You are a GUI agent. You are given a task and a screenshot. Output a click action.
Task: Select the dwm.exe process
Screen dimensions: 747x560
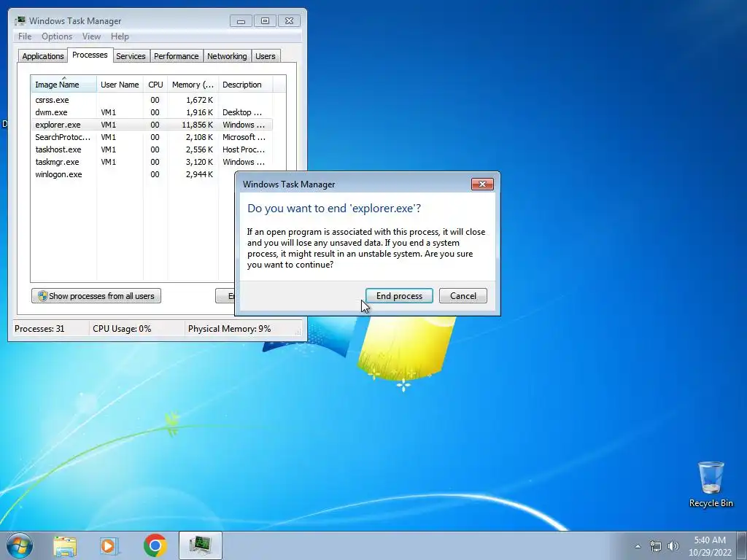(152, 112)
